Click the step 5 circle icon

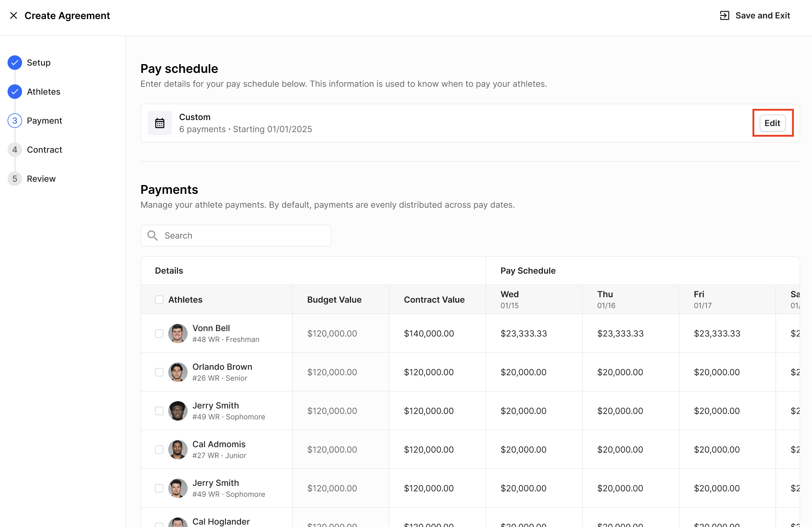[15, 179]
